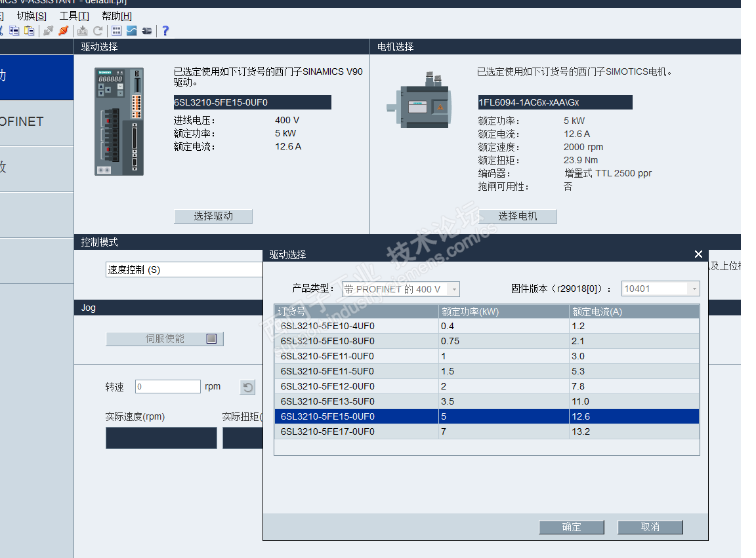Viewport: 756px width, 558px height.
Task: Click the SINAMICS V90 drive image
Action: coord(119,121)
